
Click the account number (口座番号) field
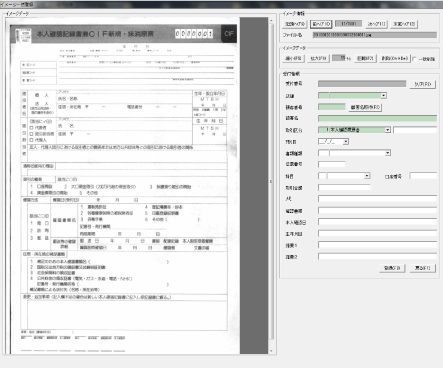point(423,176)
